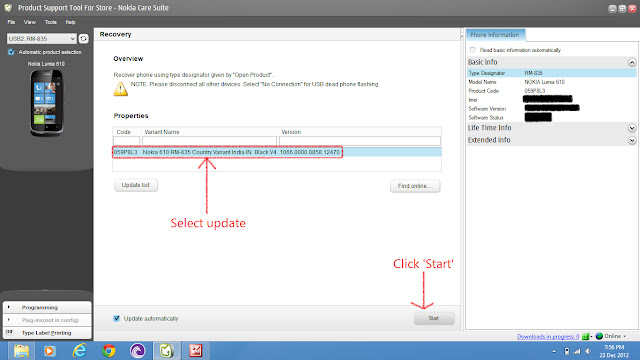640x360 pixels.
Task: Click the Find online... button
Action: click(x=415, y=186)
